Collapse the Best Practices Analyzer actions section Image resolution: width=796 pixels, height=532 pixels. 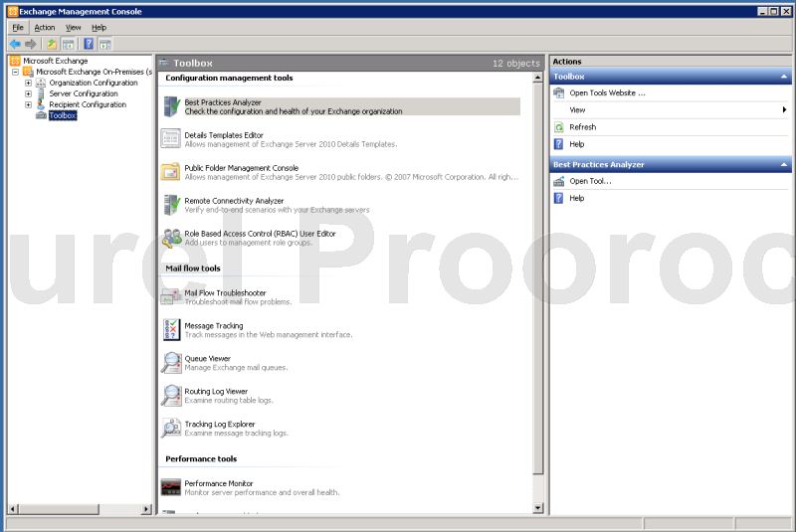point(784,165)
